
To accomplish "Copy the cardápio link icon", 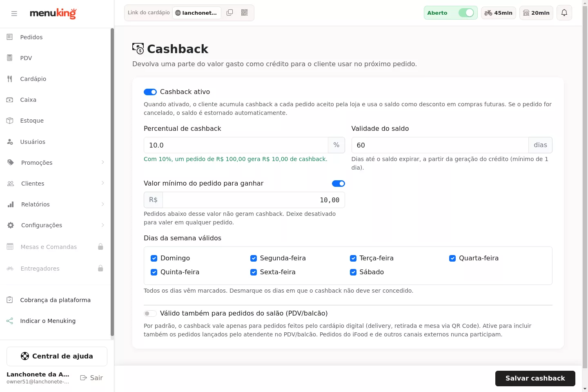I will (230, 13).
